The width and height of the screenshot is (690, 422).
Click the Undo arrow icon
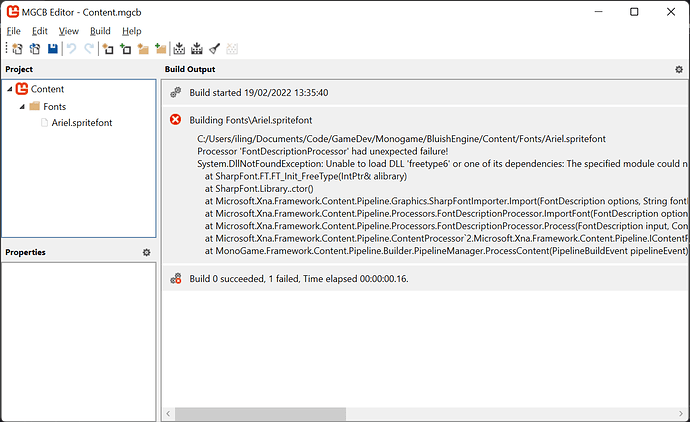(x=71, y=49)
